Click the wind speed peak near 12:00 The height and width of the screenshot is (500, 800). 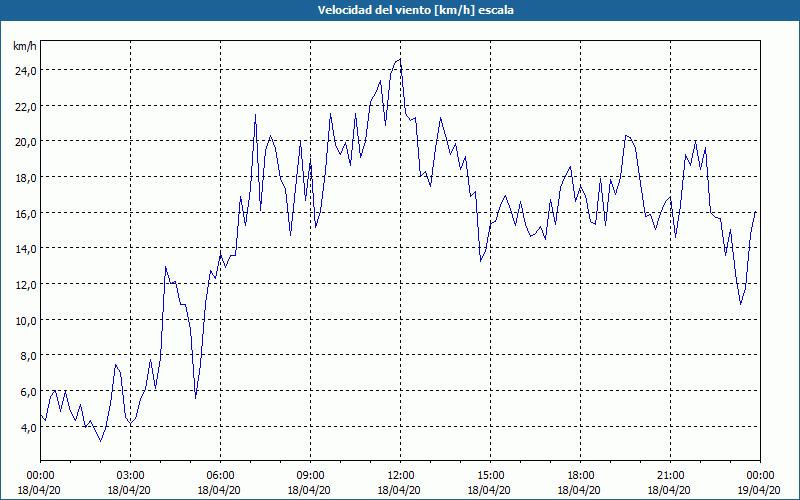(400, 60)
